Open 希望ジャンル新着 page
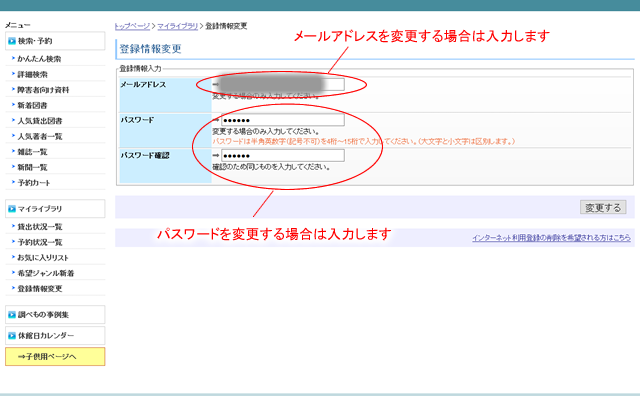Viewport: 640px width, 396px height. coord(46,273)
